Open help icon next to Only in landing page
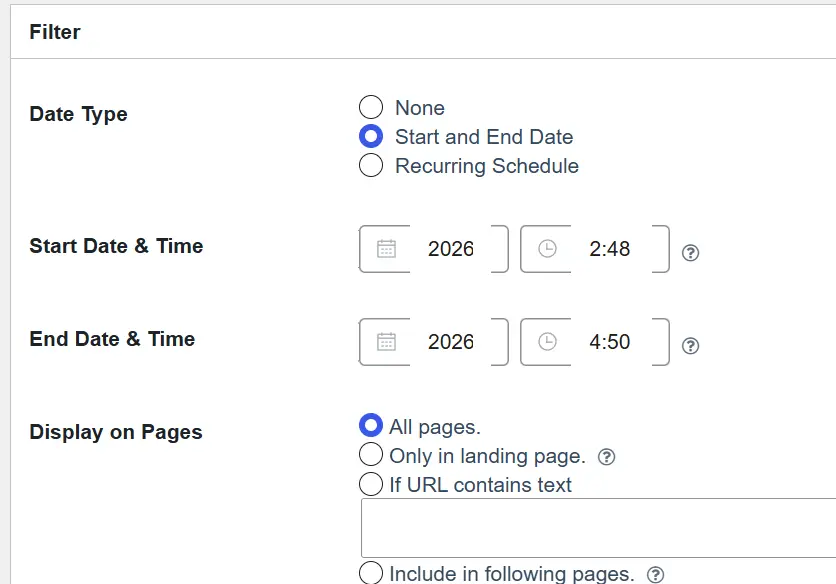Image resolution: width=836 pixels, height=584 pixels. (x=607, y=457)
